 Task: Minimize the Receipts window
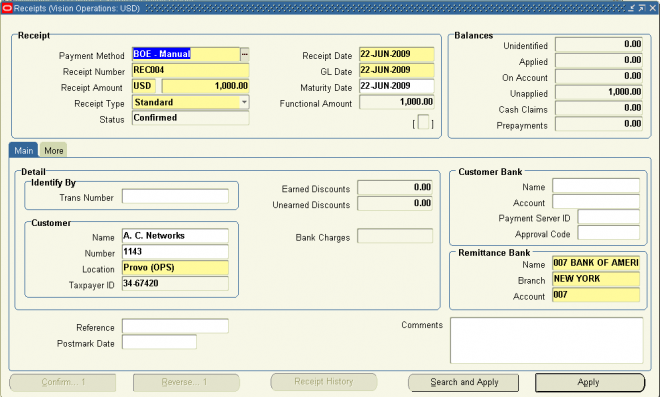[631, 8]
